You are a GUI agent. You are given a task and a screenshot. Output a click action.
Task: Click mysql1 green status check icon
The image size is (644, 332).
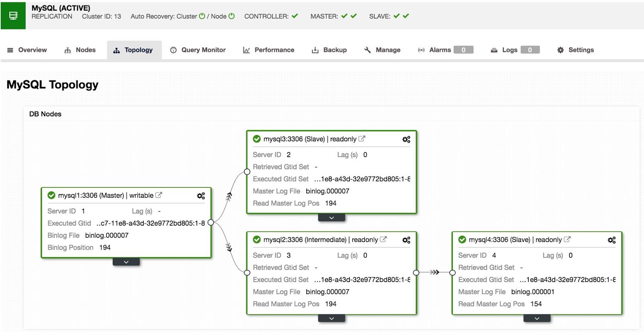(52, 195)
